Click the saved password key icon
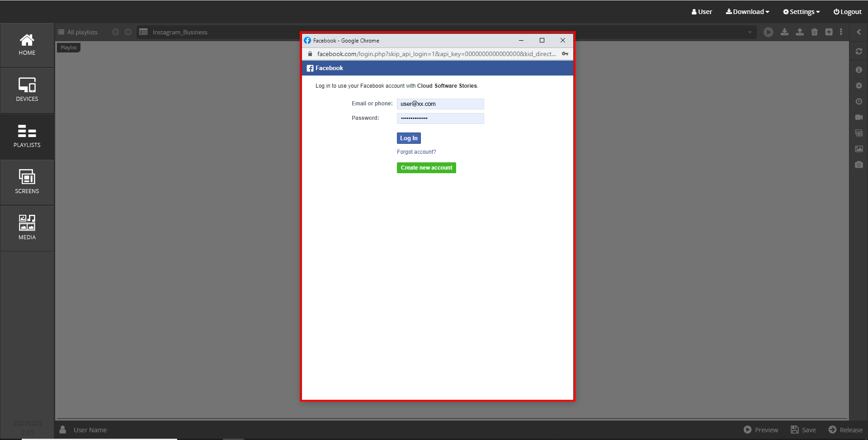The height and width of the screenshot is (440, 868). 565,54
